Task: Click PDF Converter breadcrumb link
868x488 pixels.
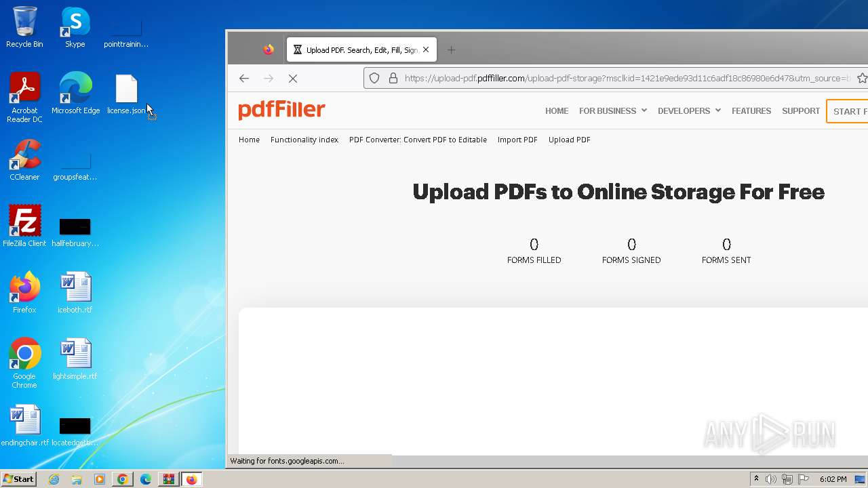Action: [x=418, y=140]
